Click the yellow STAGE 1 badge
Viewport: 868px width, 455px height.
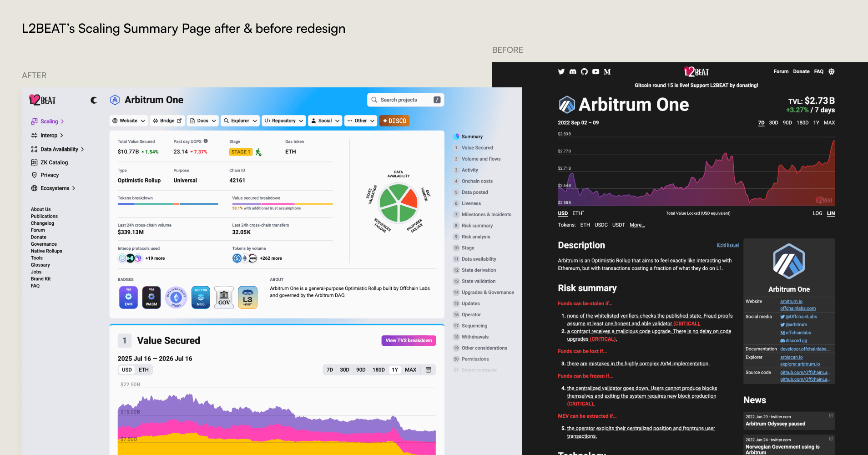[x=241, y=152]
